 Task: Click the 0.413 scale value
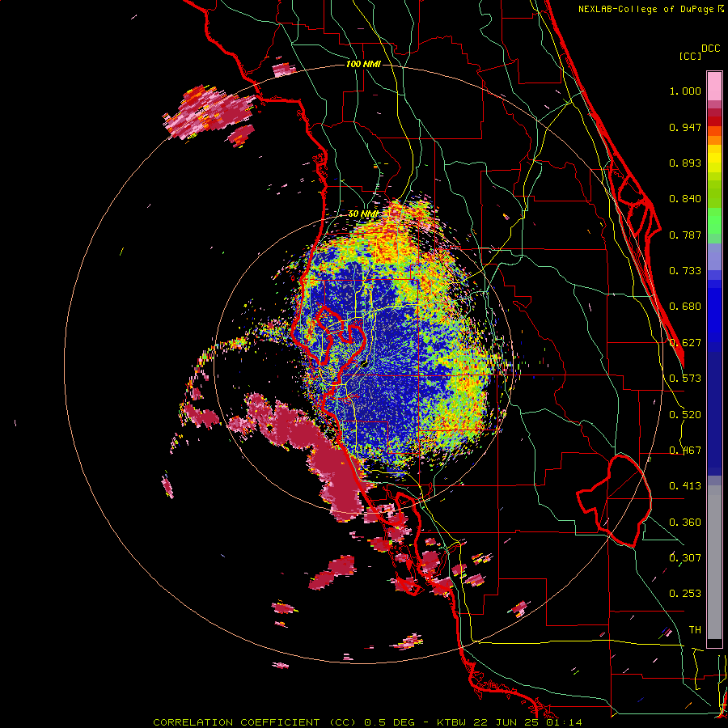tap(685, 486)
